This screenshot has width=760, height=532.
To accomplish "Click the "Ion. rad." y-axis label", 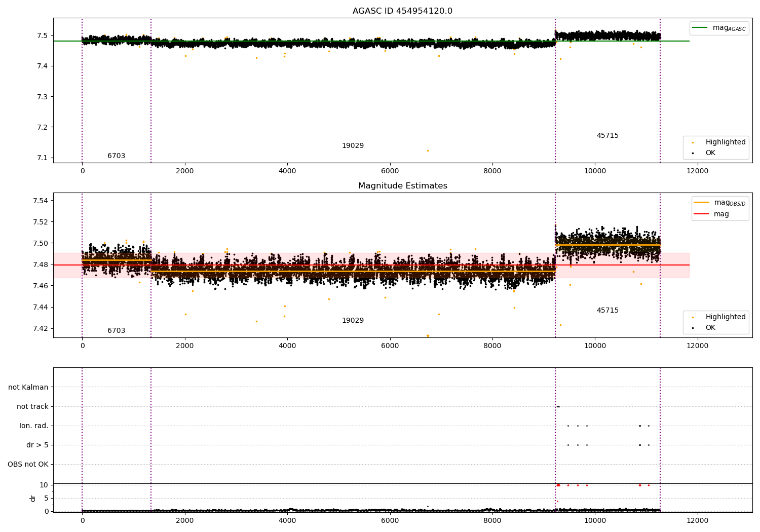I will (x=34, y=426).
